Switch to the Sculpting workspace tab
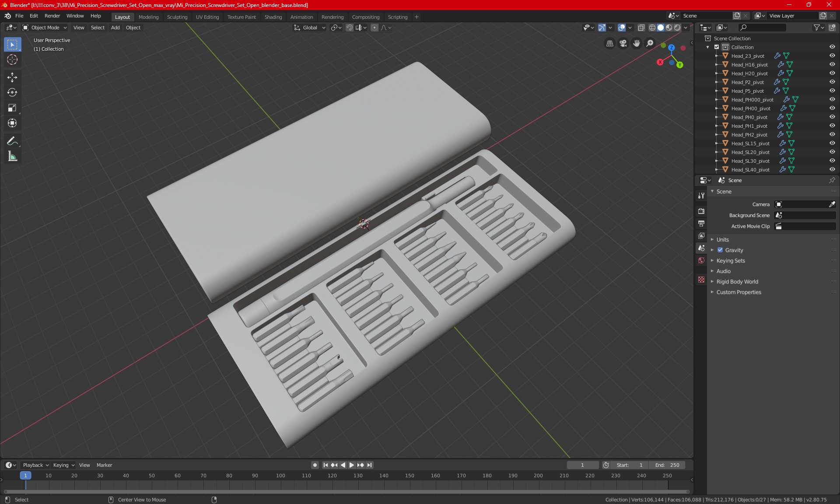This screenshot has height=504, width=840. pos(177,17)
